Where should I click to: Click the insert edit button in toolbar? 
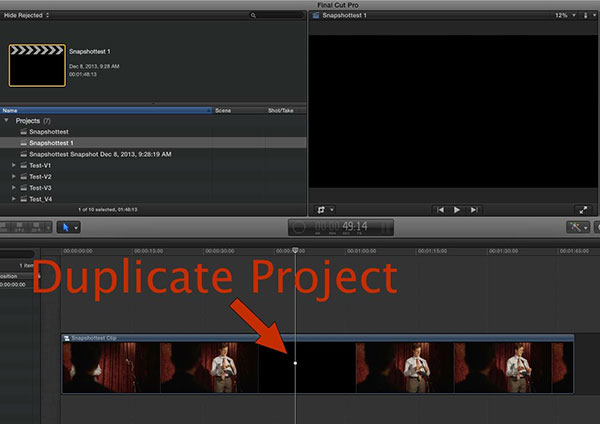pos(20,227)
